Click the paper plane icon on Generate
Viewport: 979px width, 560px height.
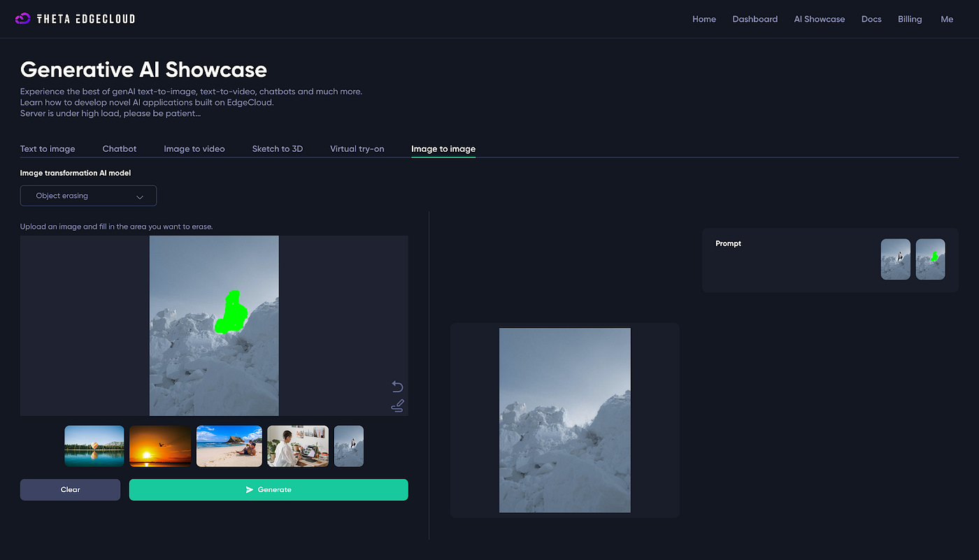pyautogui.click(x=250, y=490)
